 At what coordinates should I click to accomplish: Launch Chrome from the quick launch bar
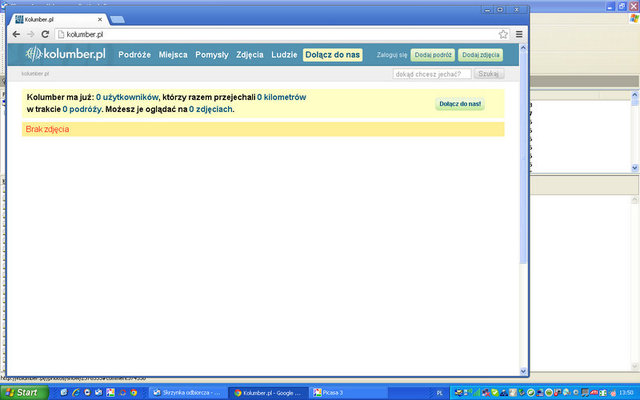133,393
